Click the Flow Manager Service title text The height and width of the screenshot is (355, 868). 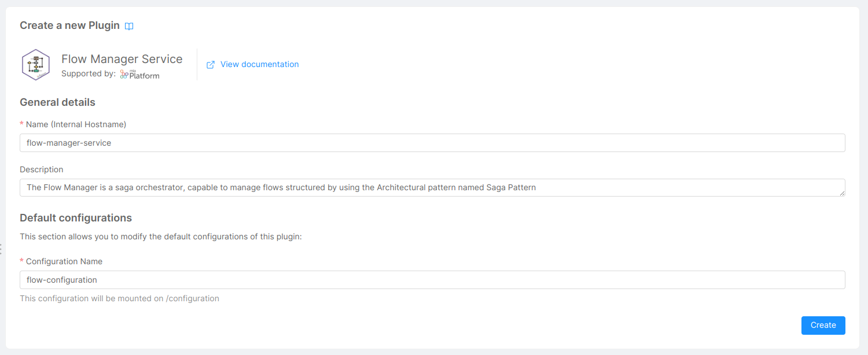(x=122, y=58)
